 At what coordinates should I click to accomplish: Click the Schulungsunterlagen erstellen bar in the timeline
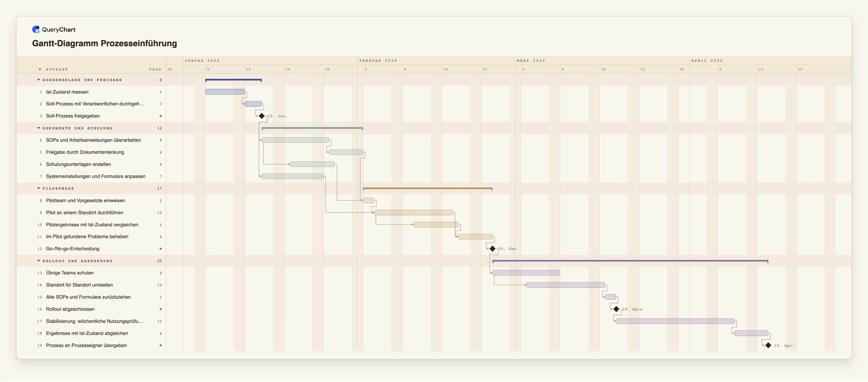click(x=312, y=164)
